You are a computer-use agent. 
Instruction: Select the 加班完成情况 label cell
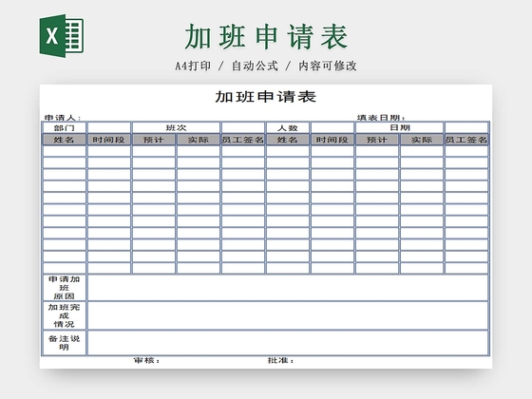pos(65,315)
